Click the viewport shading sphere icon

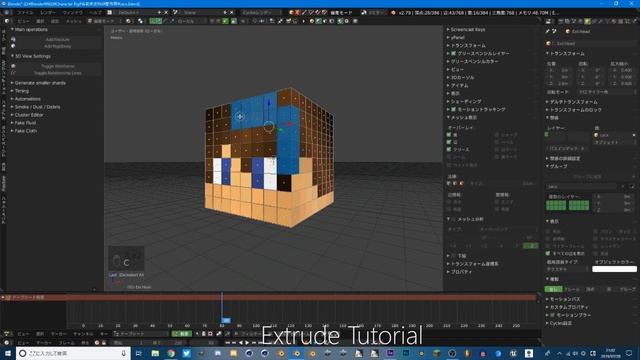(x=128, y=21)
